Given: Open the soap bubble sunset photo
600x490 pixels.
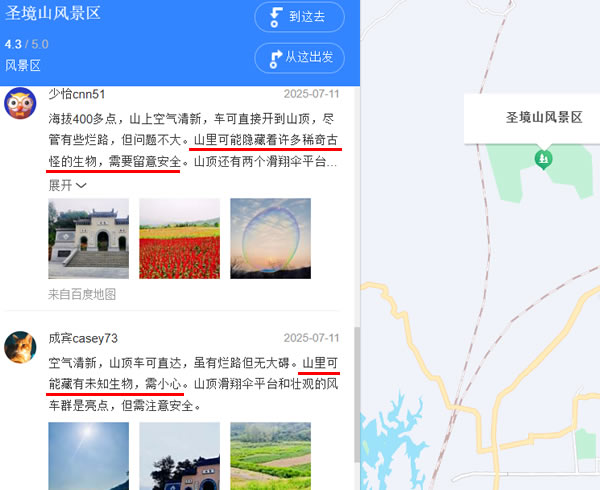Looking at the screenshot, I should (x=271, y=238).
